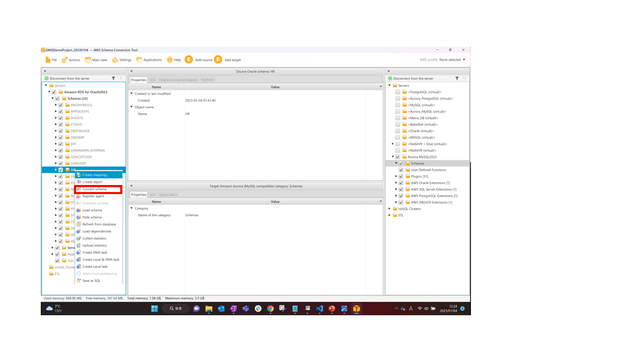This screenshot has width=644, height=362.
Task: Uncheck the ANONYMOUS schema checkbox
Action: [x=61, y=105]
